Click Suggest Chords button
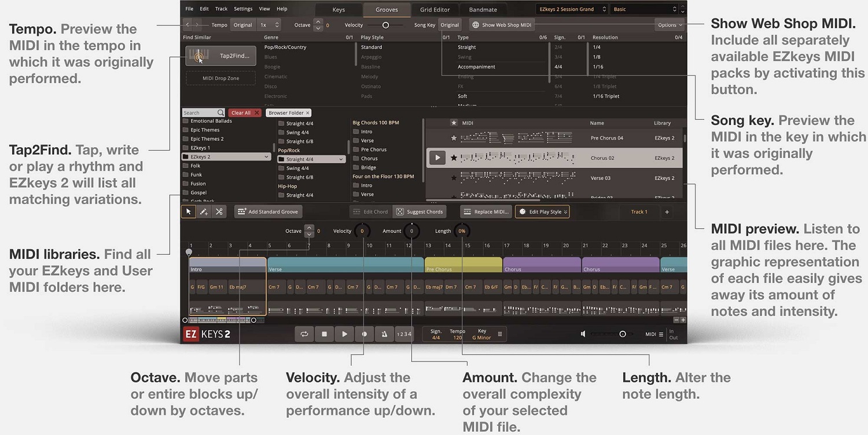This screenshot has width=868, height=435. pyautogui.click(x=419, y=212)
